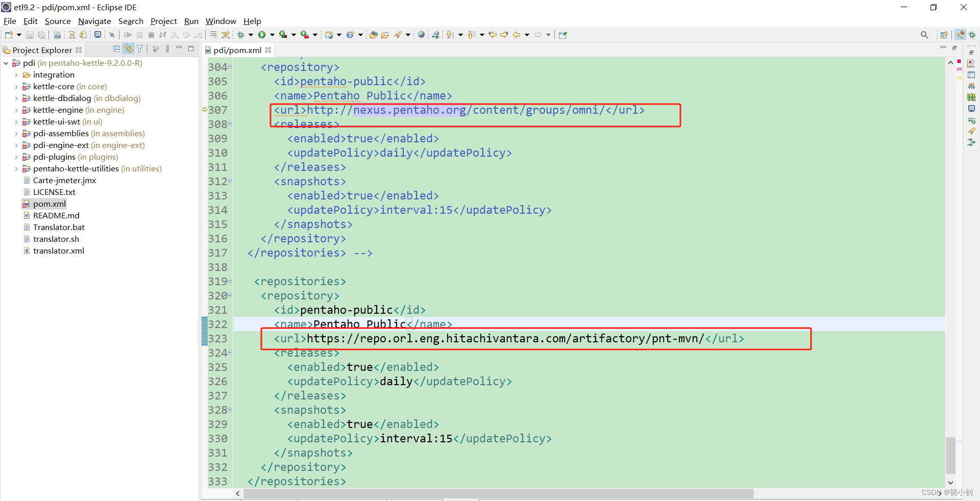Click the Pin Editor toolbar icon
Viewport: 980px width, 501px height.
coord(563,35)
